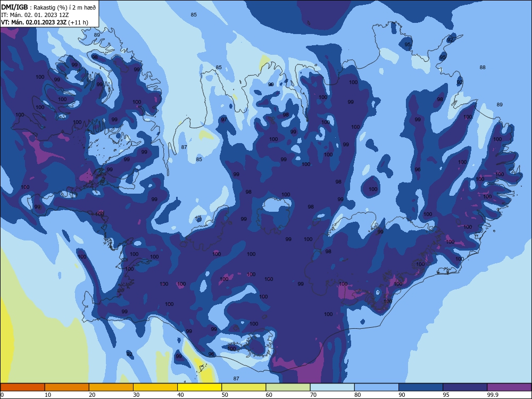Click the 80–90 light blue legend swatch
Viewport: 532px width, 399px height.
pos(377,387)
